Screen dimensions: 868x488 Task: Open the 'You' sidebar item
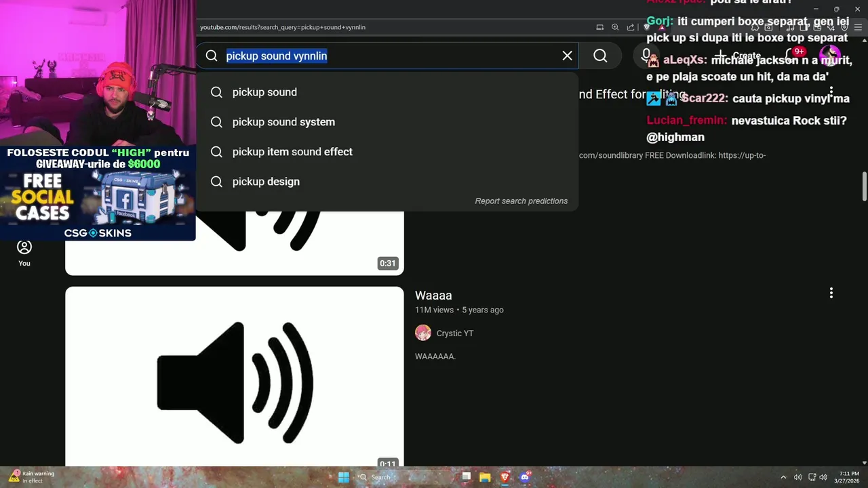[x=24, y=253]
